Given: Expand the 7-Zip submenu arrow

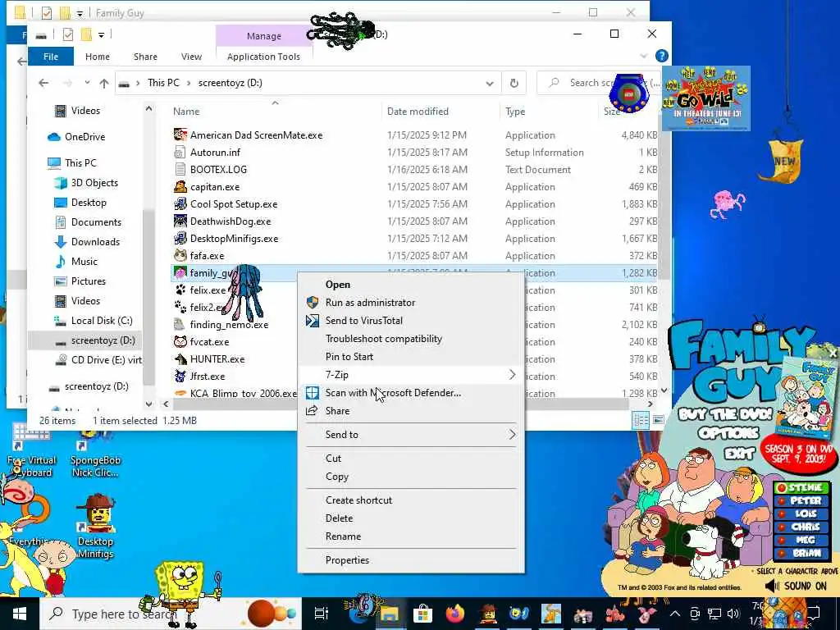Looking at the screenshot, I should [512, 374].
